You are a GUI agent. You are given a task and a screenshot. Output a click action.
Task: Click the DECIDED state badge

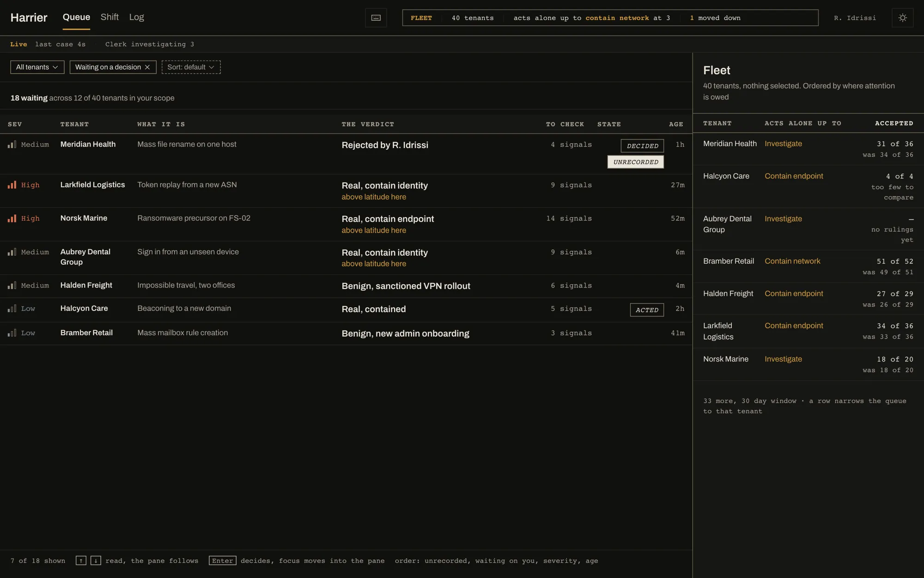642,146
